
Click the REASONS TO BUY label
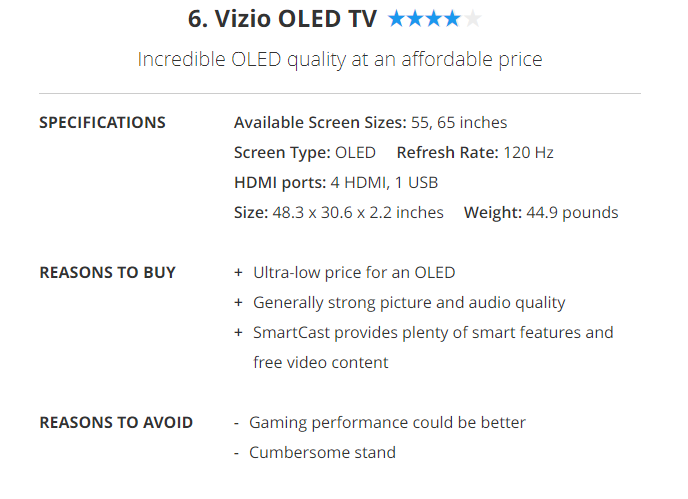[x=107, y=272]
